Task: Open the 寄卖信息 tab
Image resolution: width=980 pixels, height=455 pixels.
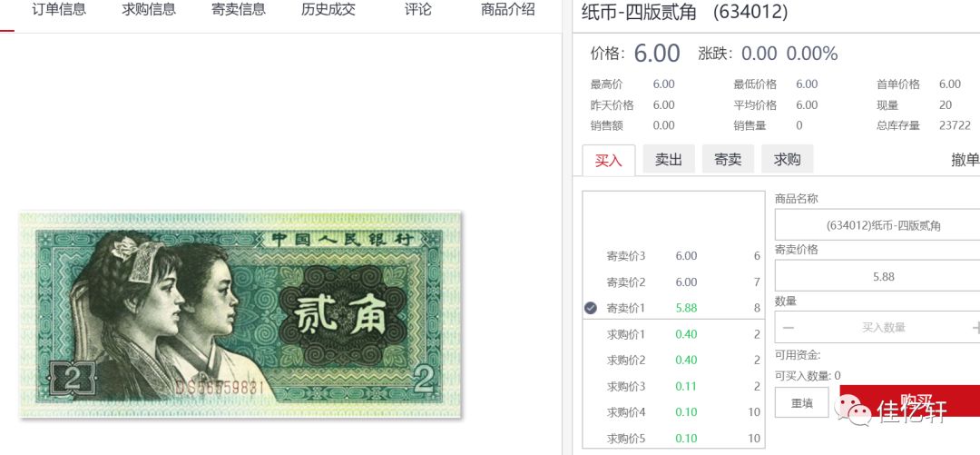Action: tap(238, 9)
